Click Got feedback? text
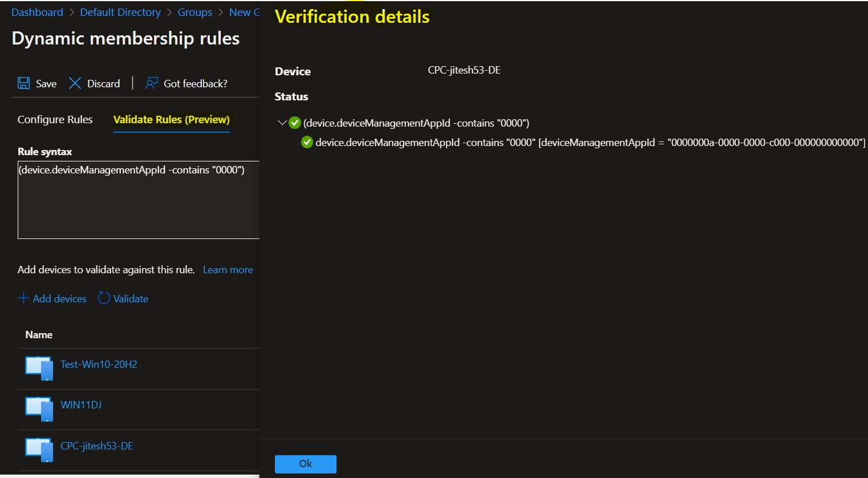The width and height of the screenshot is (868, 478). (196, 84)
